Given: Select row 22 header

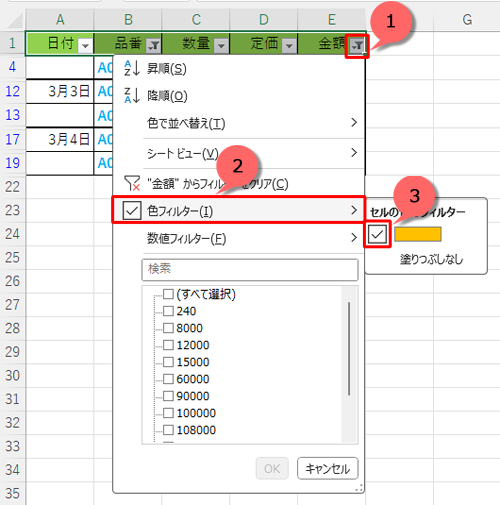Looking at the screenshot, I should click(x=12, y=187).
